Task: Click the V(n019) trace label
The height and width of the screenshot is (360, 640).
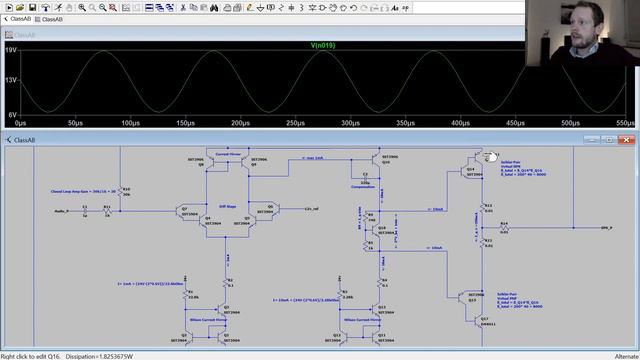Action: pos(323,45)
